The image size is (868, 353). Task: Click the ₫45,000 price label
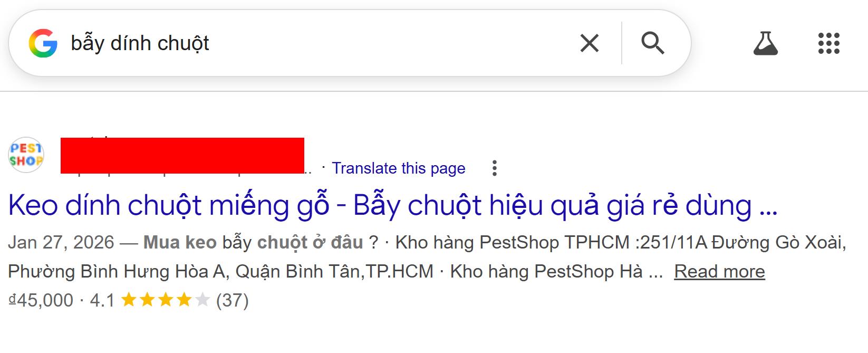coord(41,300)
